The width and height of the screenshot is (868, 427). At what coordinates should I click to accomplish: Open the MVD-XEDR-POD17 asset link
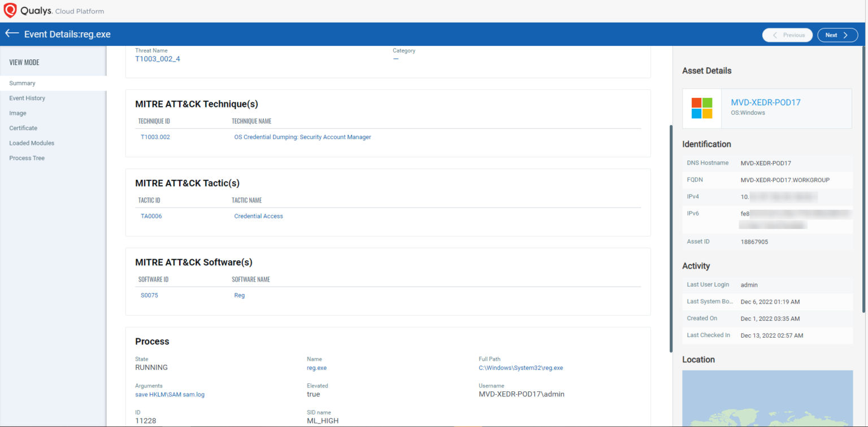(x=766, y=102)
